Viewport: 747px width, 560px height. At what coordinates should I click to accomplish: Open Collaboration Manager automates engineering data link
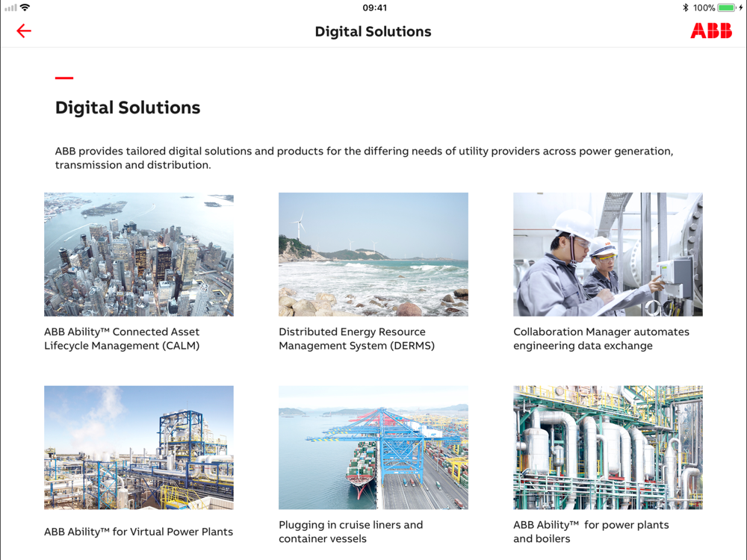click(x=601, y=338)
